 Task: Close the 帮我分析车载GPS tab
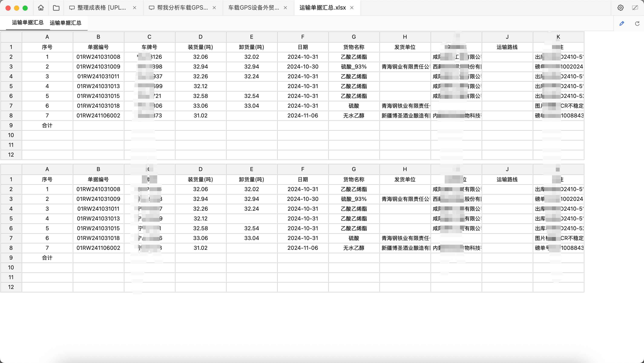click(x=214, y=8)
